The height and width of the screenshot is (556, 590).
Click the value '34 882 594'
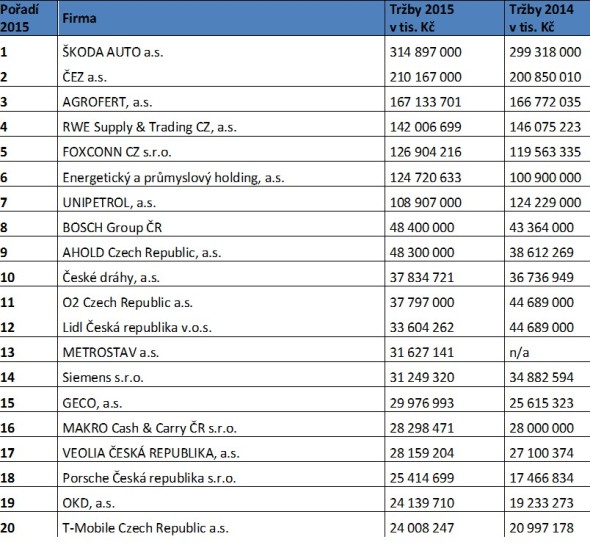pos(541,377)
